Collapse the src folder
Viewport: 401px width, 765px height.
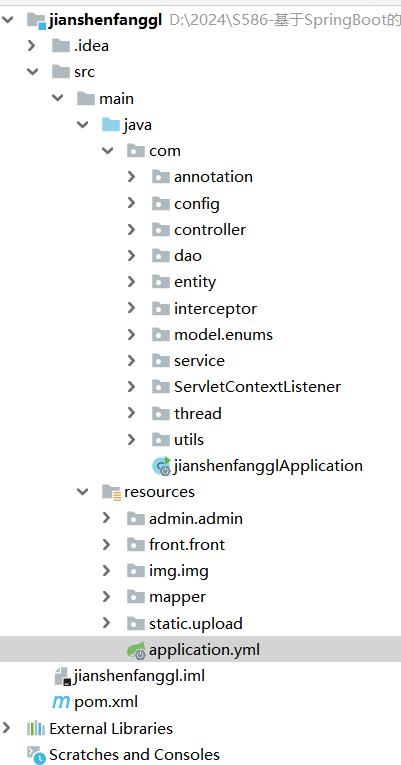tap(33, 72)
